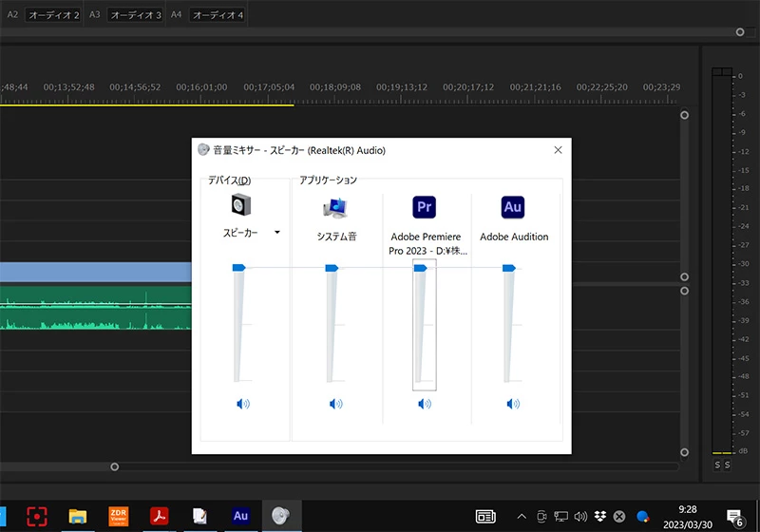Click the Adobe Premiere Pro icon in mixer

(424, 207)
